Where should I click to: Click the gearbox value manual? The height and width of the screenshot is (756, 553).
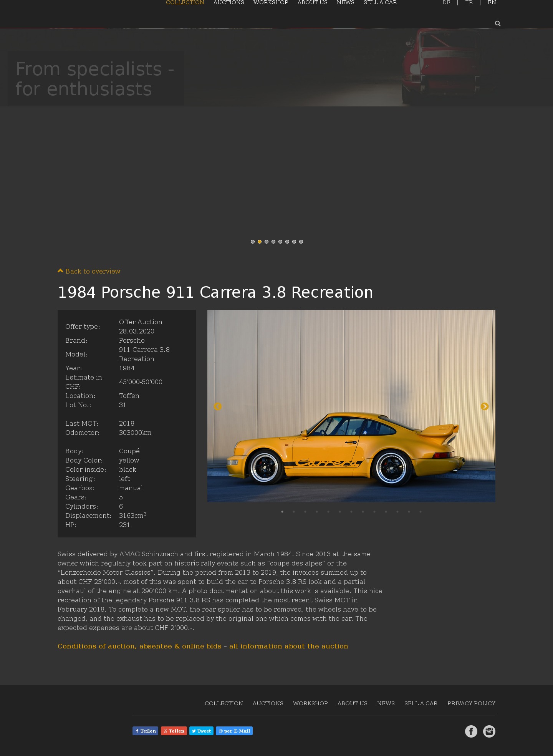pyautogui.click(x=131, y=488)
